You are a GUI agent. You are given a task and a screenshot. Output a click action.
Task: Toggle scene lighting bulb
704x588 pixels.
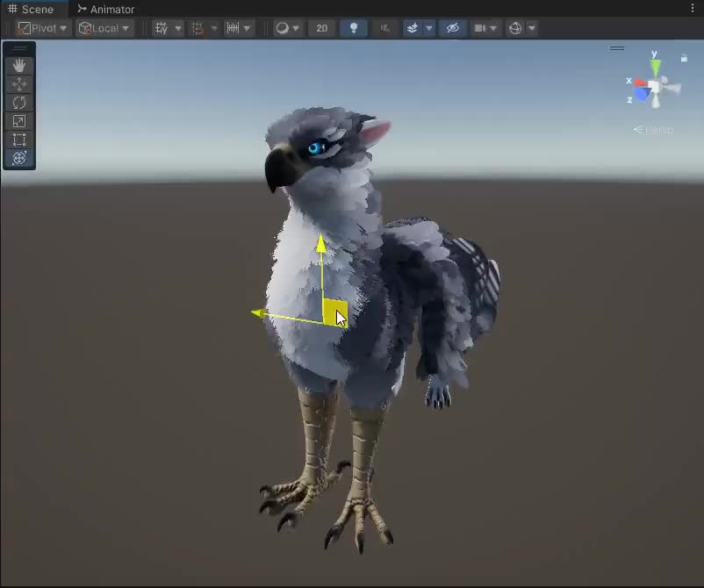tap(354, 28)
